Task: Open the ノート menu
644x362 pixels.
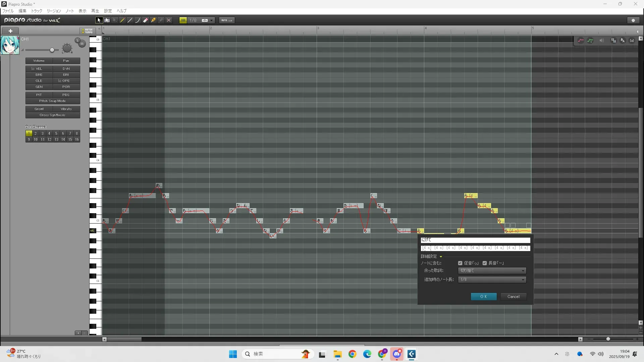Action: pyautogui.click(x=69, y=11)
